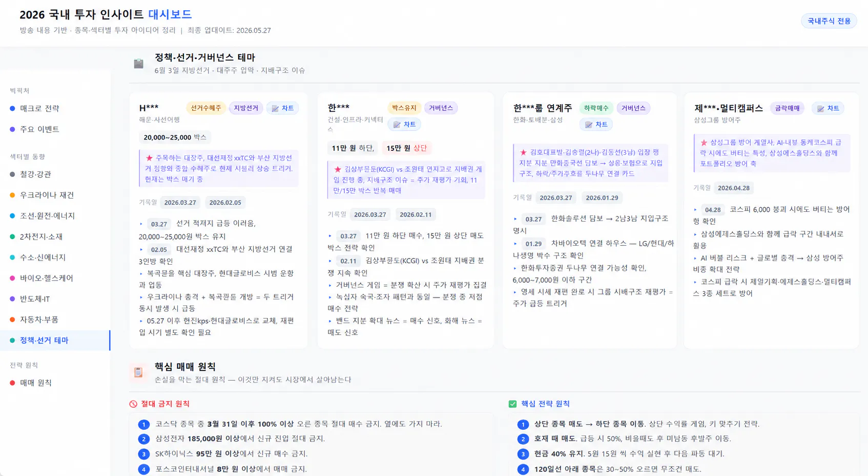This screenshot has width=868, height=476.
Task: Click the 2026.02.05 date chip
Action: (225, 203)
